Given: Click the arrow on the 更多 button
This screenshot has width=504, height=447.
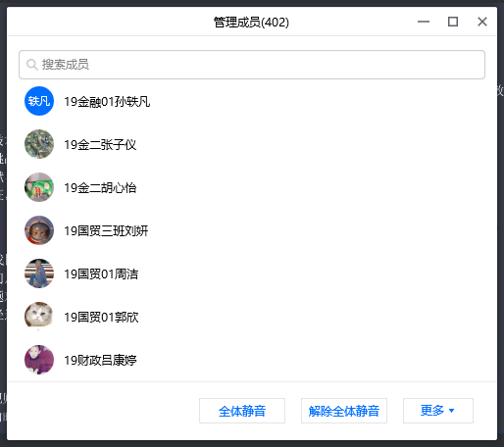Looking at the screenshot, I should click(452, 411).
